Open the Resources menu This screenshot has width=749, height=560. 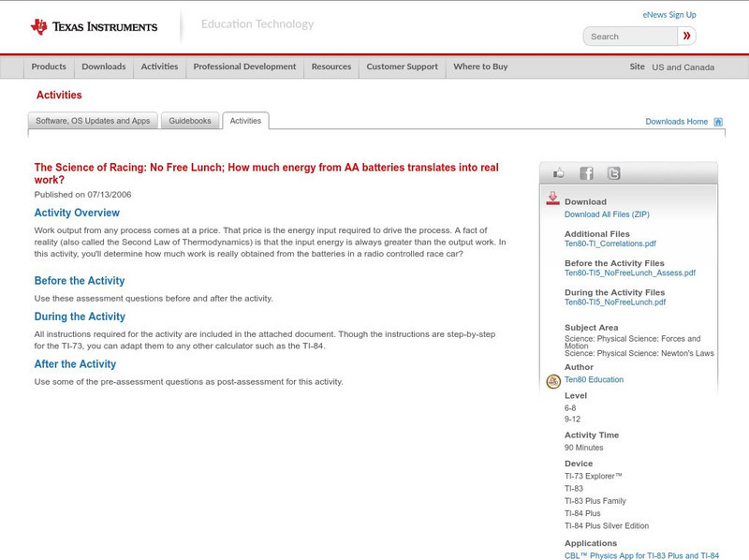pyautogui.click(x=331, y=66)
